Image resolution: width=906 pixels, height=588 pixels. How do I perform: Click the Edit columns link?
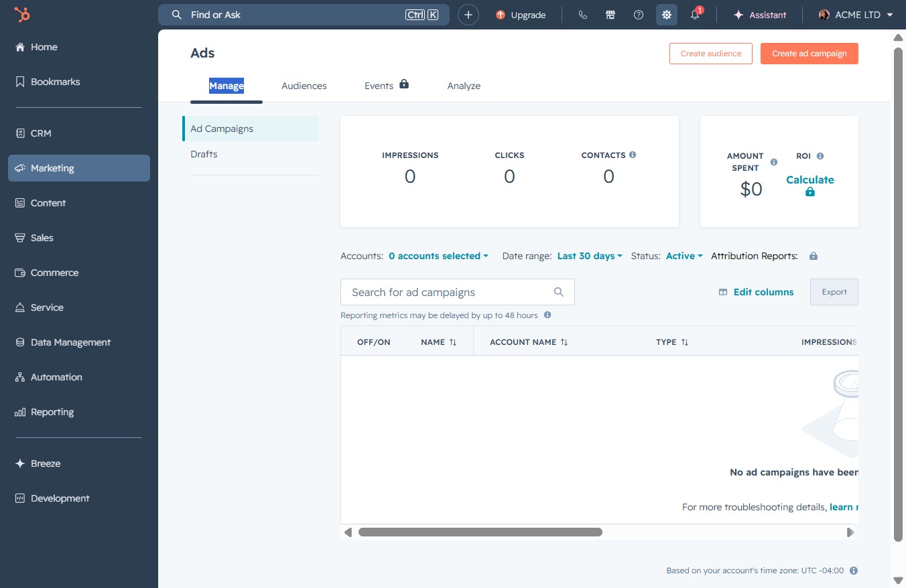pyautogui.click(x=756, y=292)
